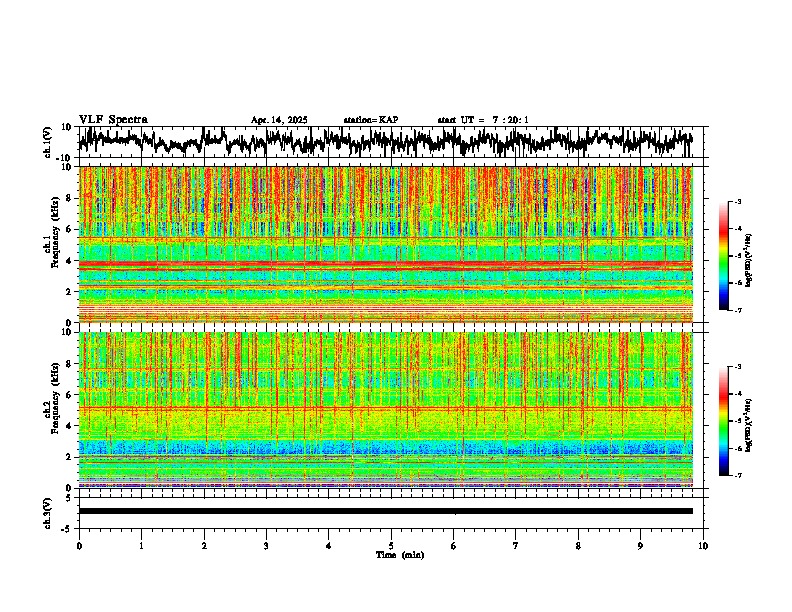Image resolution: width=792 pixels, height=612 pixels.
Task: Click the date "Apr. 14, 2025"
Action: (x=279, y=120)
